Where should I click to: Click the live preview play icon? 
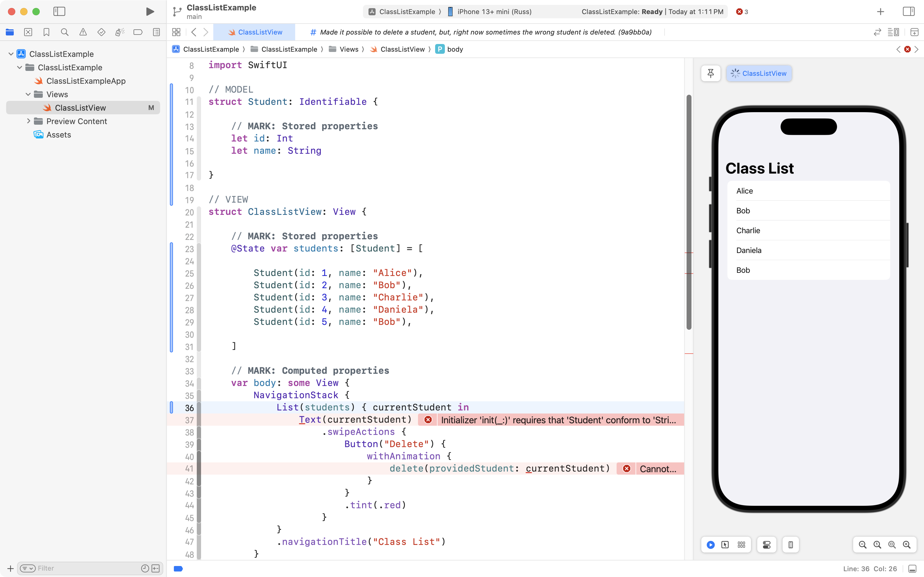(710, 545)
